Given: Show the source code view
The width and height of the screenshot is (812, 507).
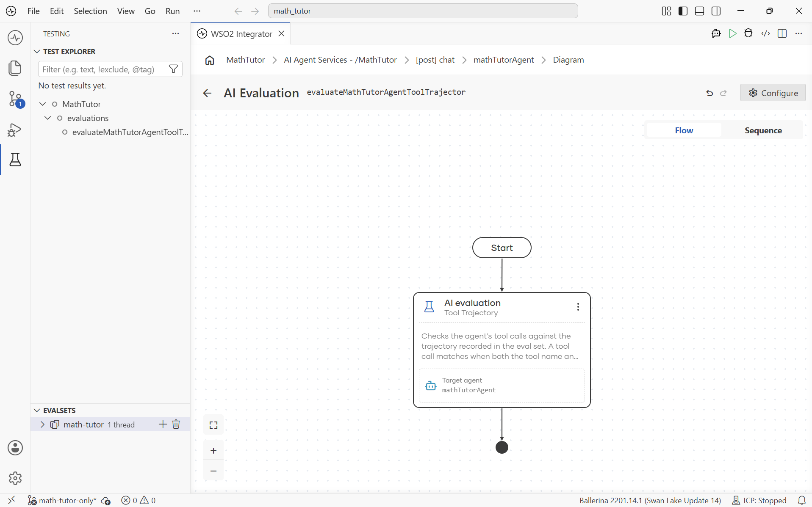Looking at the screenshot, I should click(765, 33).
